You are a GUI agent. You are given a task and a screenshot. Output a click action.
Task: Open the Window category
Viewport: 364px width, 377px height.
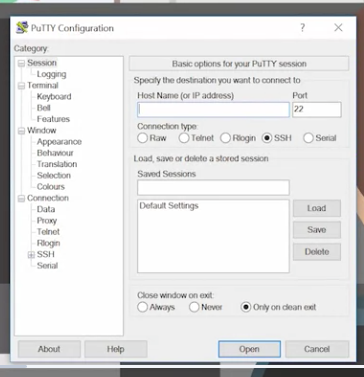(x=42, y=130)
